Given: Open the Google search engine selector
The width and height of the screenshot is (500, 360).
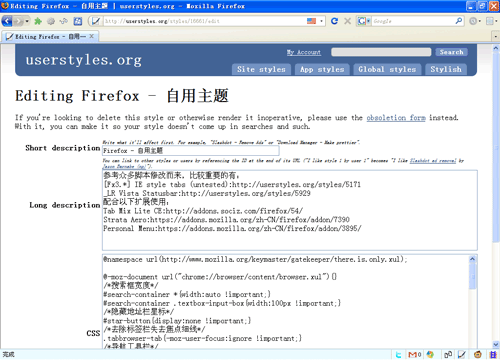Looking at the screenshot, I should pyautogui.click(x=363, y=21).
